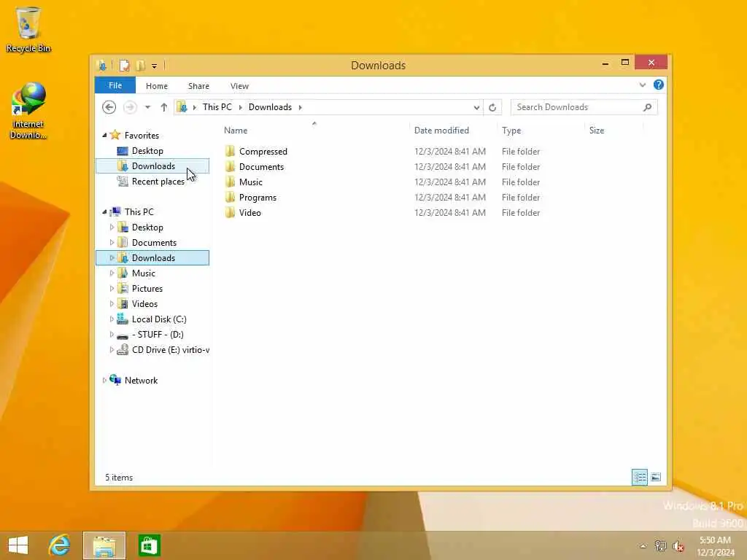Open Desktop under Favorites

[147, 151]
